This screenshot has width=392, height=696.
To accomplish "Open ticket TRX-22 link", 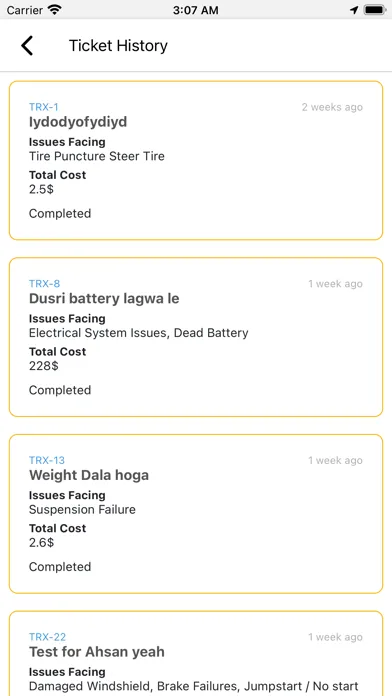I will (48, 637).
